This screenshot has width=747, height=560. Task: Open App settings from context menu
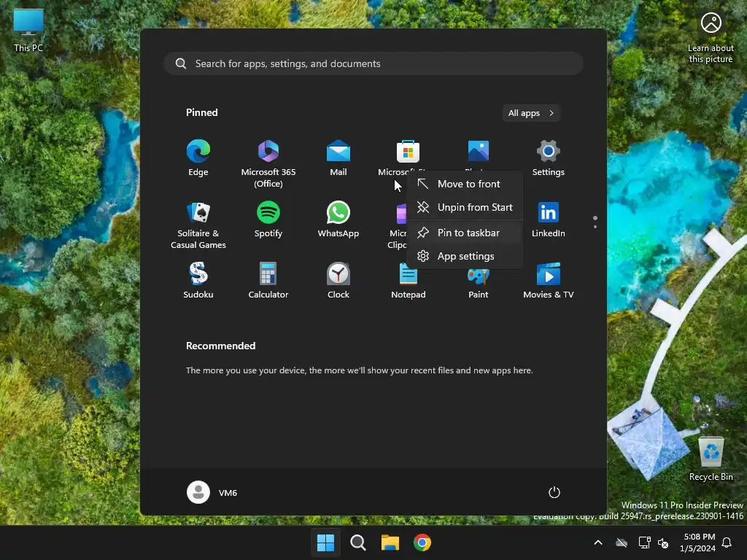point(465,256)
